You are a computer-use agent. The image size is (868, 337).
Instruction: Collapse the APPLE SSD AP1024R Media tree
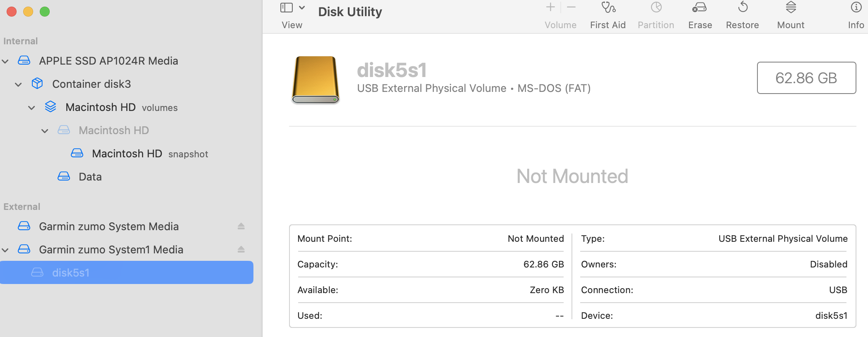pyautogui.click(x=5, y=61)
